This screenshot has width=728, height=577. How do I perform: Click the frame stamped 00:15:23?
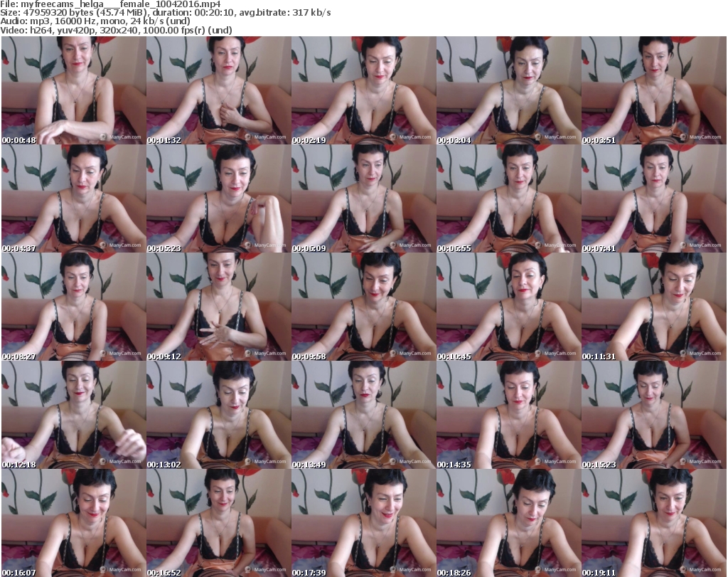[x=654, y=415]
